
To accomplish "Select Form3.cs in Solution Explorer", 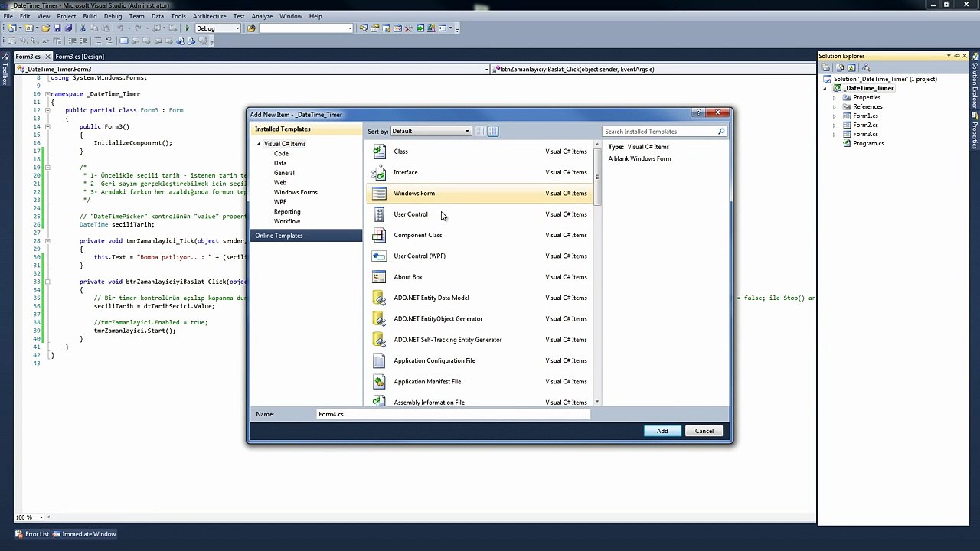I will (865, 135).
